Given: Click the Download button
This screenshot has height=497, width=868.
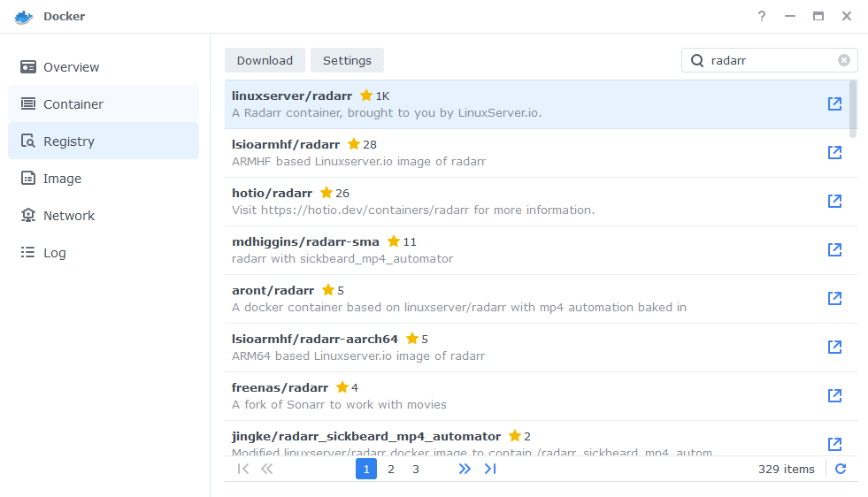Looking at the screenshot, I should (x=265, y=60).
